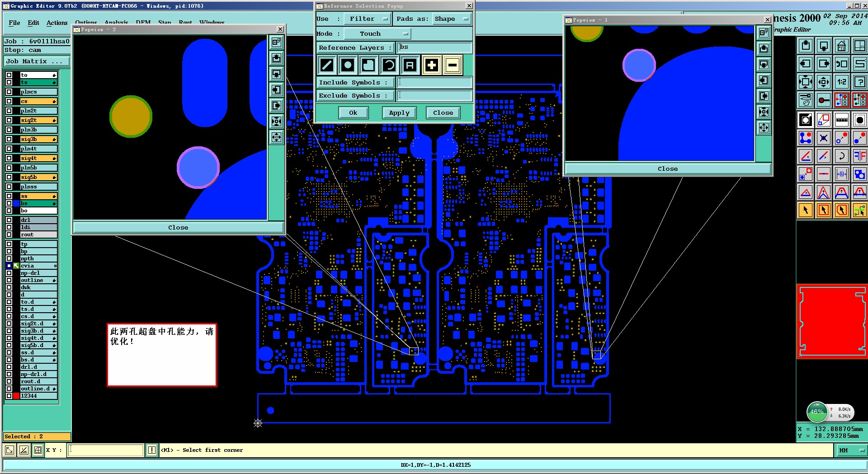Toggle the 'plncs' layer checkbox

click(x=9, y=92)
